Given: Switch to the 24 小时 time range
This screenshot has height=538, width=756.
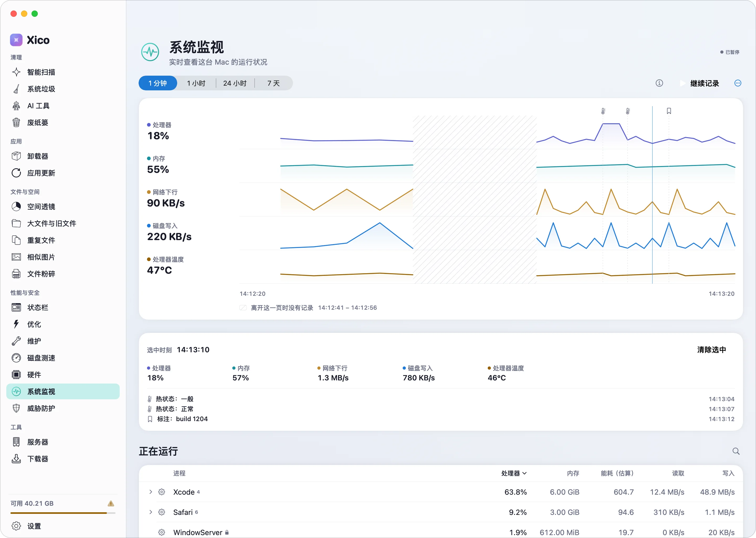Looking at the screenshot, I should click(x=235, y=83).
